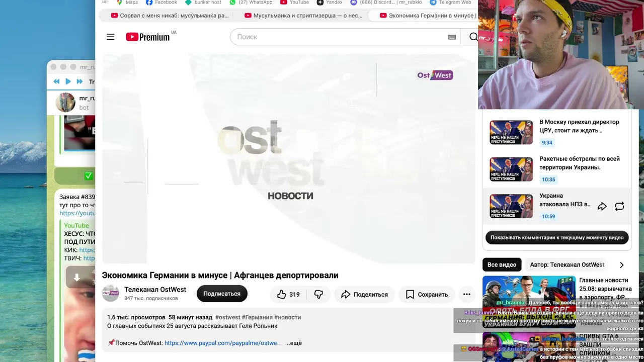
Task: Open the Google apps grid in bookmarks bar
Action: coord(105,3)
